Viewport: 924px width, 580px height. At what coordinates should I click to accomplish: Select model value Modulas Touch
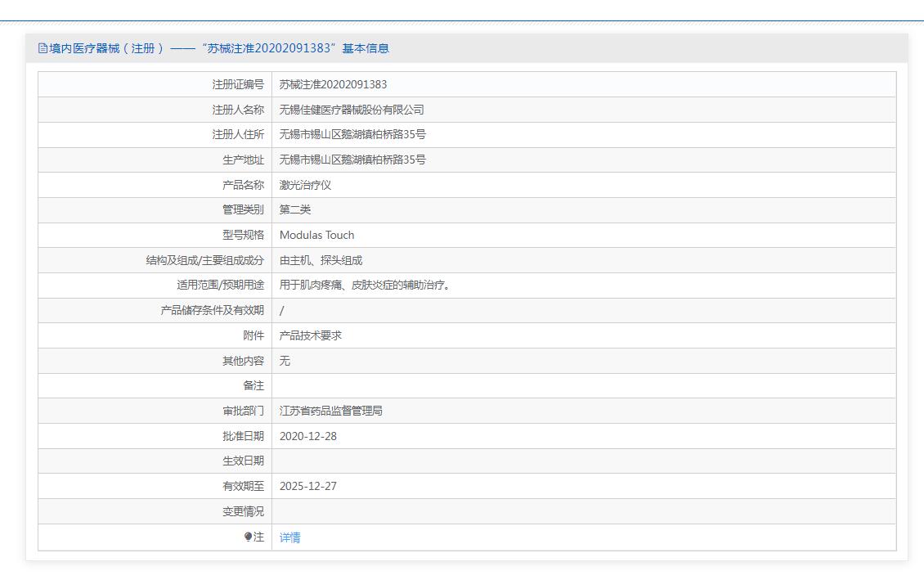(x=317, y=235)
